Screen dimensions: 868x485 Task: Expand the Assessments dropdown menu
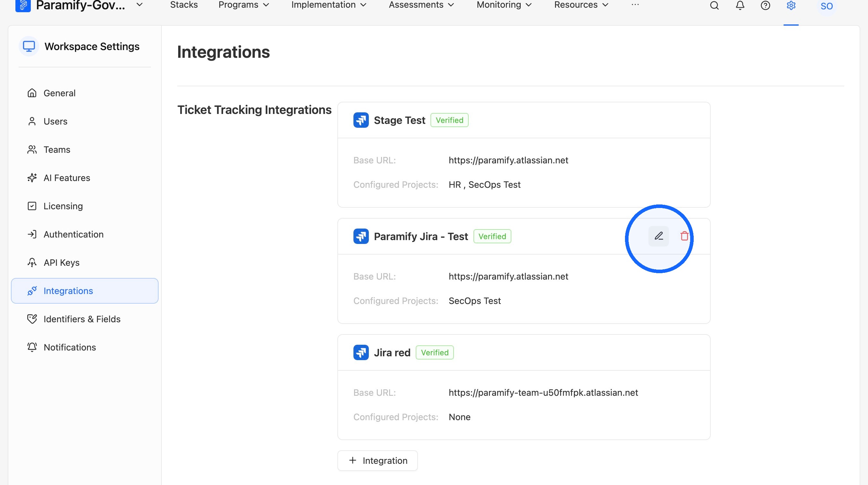pos(421,5)
